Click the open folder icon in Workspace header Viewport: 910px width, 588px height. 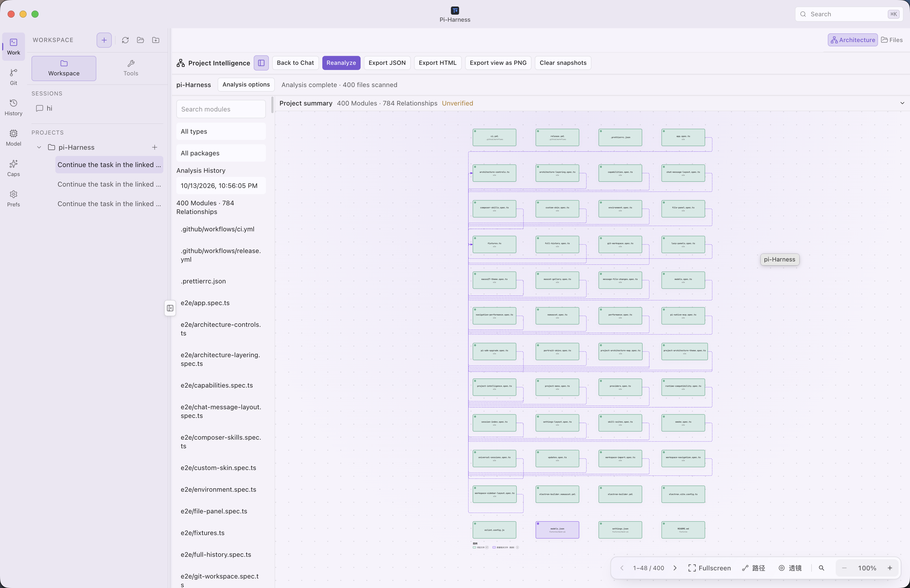[x=141, y=40]
